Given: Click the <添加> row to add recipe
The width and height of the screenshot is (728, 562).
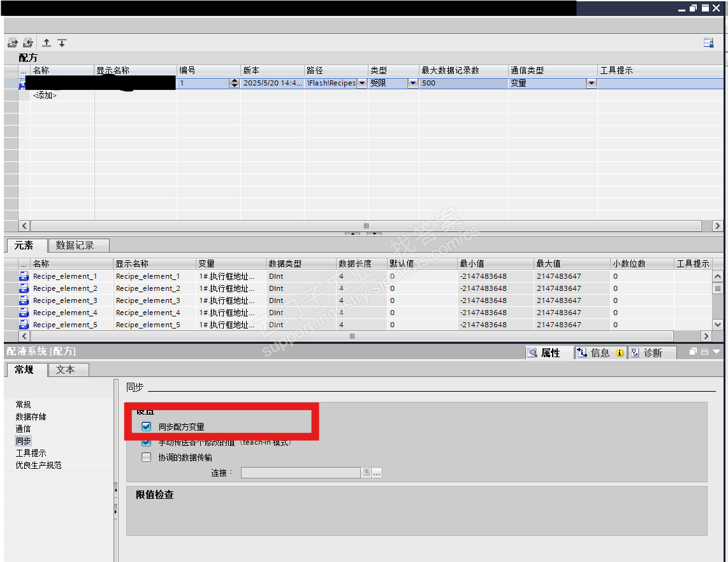Looking at the screenshot, I should (45, 95).
